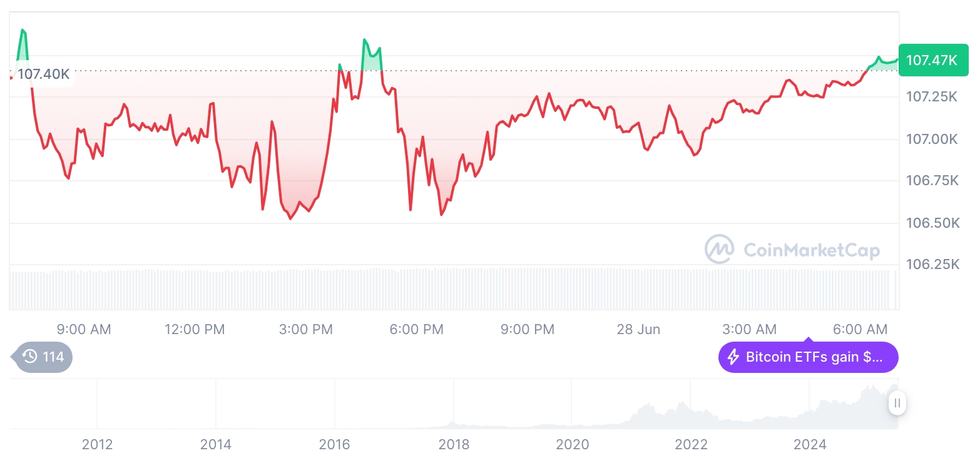Image resolution: width=980 pixels, height=458 pixels.
Task: Click the 107.40K reference price label
Action: coord(43,74)
